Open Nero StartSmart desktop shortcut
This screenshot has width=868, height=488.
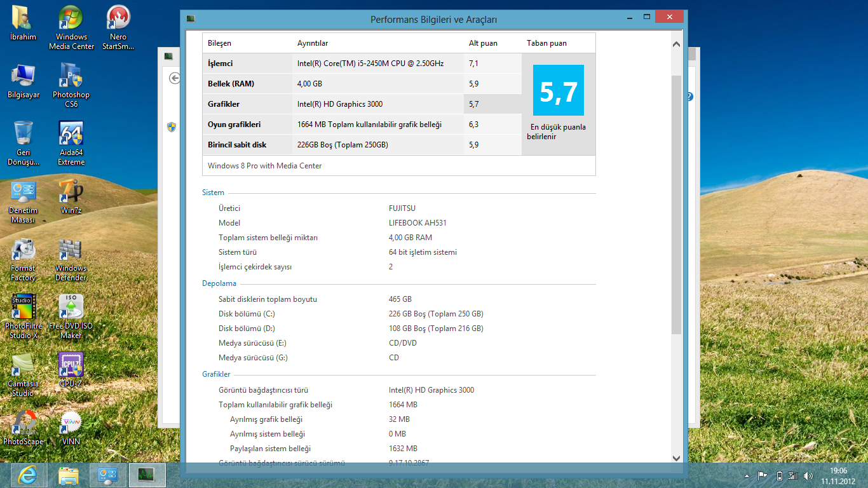point(119,28)
